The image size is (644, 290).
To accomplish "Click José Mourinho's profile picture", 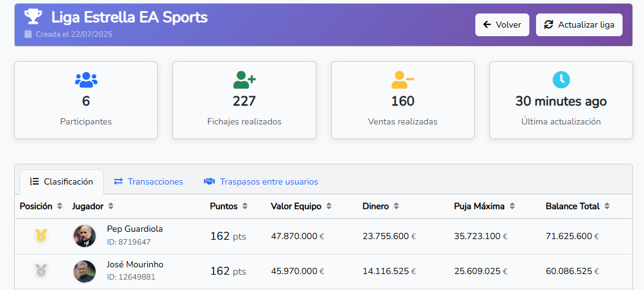I will [85, 271].
